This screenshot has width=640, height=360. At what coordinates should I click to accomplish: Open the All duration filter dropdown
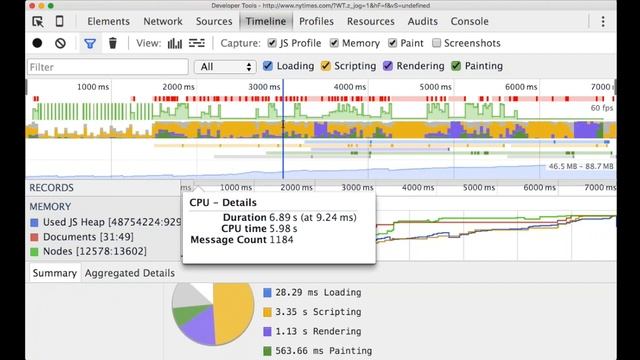(225, 67)
